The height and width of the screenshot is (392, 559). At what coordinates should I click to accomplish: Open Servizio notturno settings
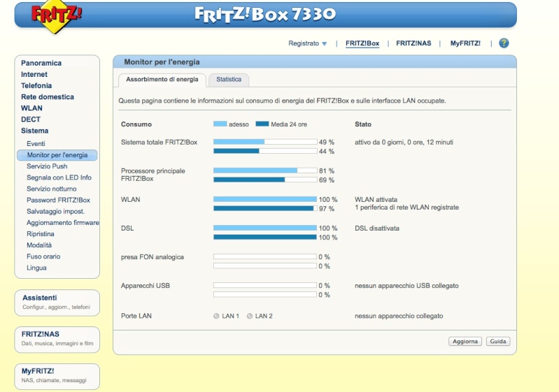[51, 189]
